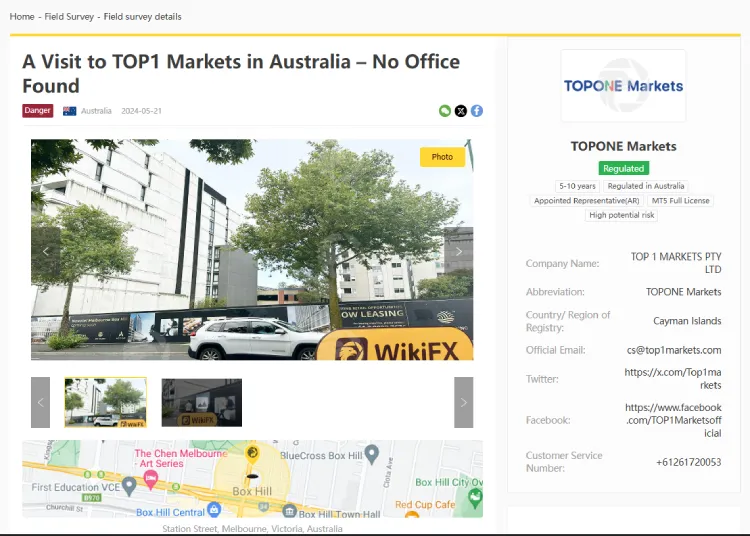Viewport: 750px width, 536px height.
Task: Select the cs@top1markets.com email
Action: click(x=673, y=350)
